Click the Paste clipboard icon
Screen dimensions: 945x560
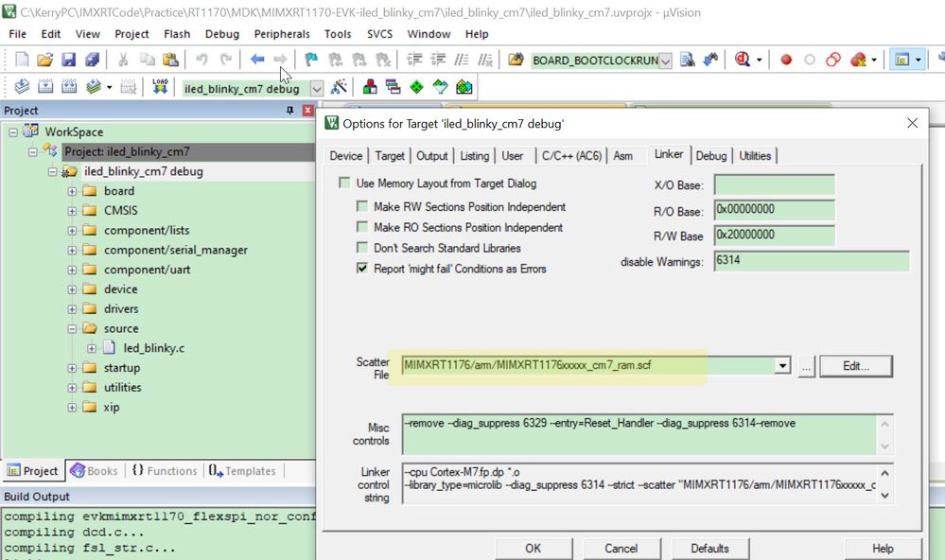[170, 60]
